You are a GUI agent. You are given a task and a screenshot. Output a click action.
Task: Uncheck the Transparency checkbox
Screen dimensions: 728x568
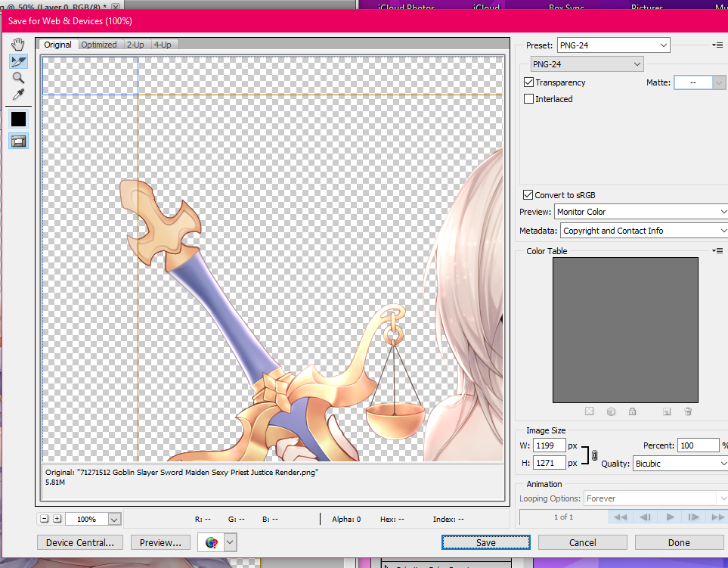[x=529, y=82]
